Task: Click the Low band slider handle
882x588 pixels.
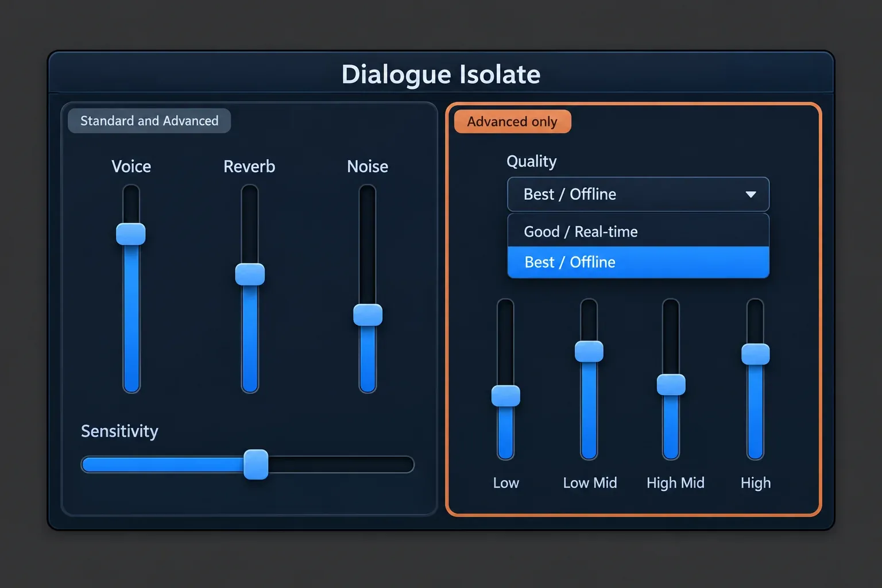Action: click(x=506, y=396)
